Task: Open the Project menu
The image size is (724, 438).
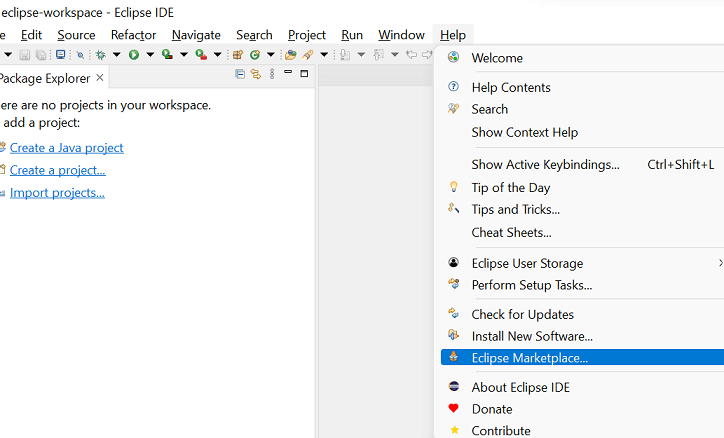Action: 307,35
